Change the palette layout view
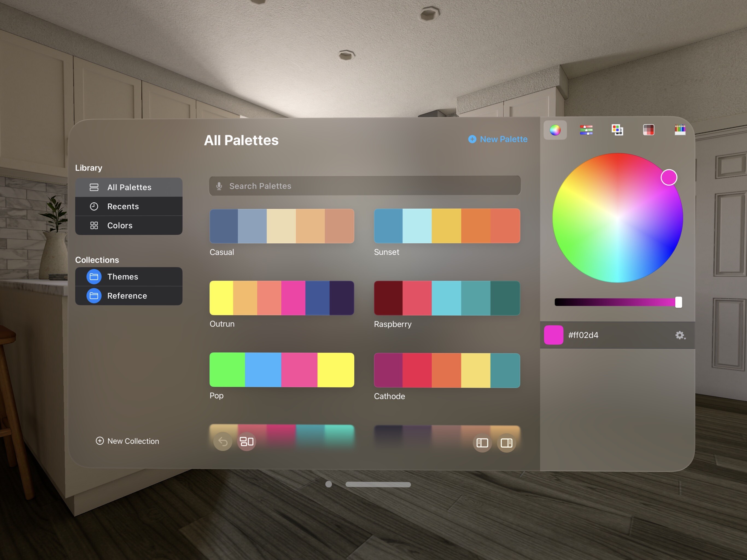Viewport: 747px width, 560px height. click(x=247, y=441)
